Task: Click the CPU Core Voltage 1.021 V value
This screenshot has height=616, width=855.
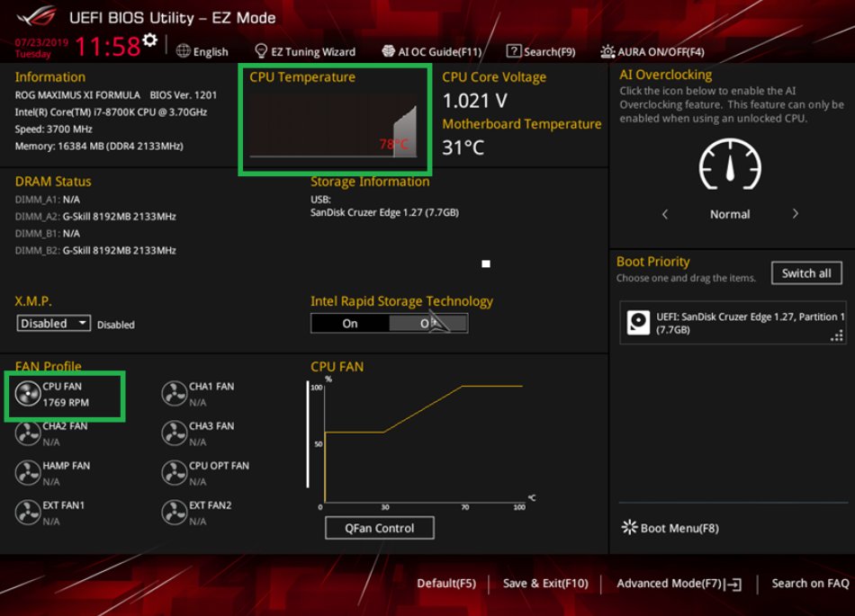Action: coord(474,101)
